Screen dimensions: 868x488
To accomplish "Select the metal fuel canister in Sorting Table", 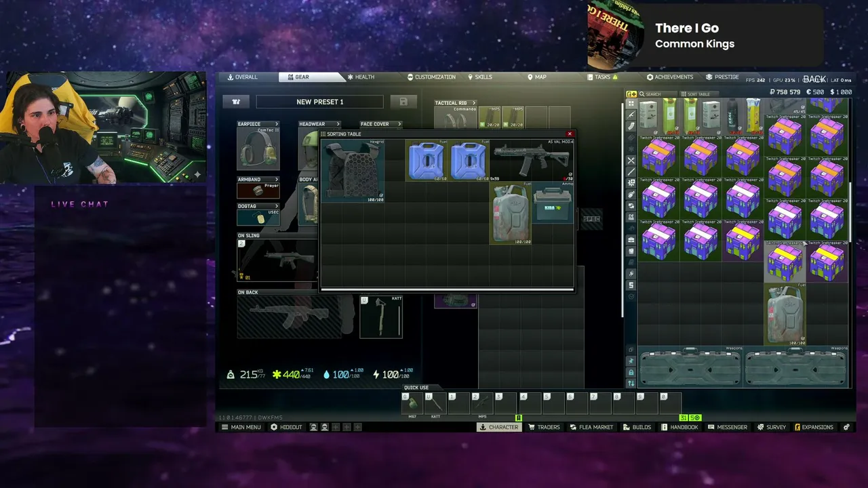I will (x=511, y=213).
